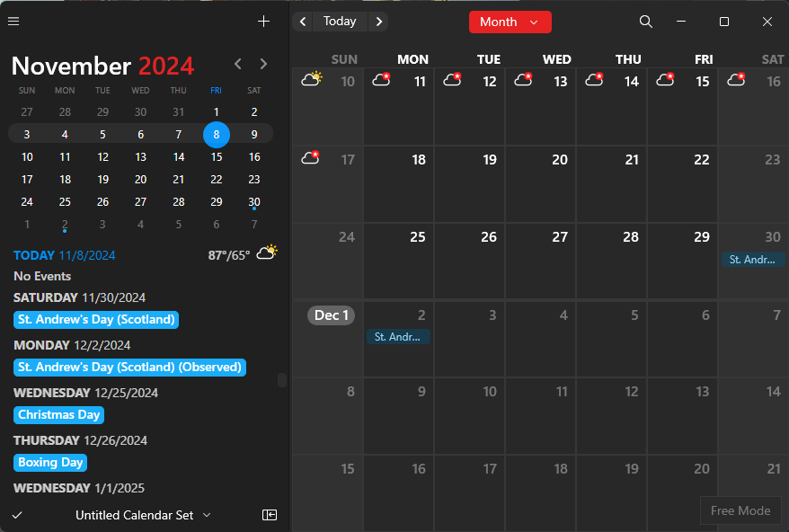789x532 pixels.
Task: Click the weather icon on Sunday 10
Action: [x=313, y=79]
